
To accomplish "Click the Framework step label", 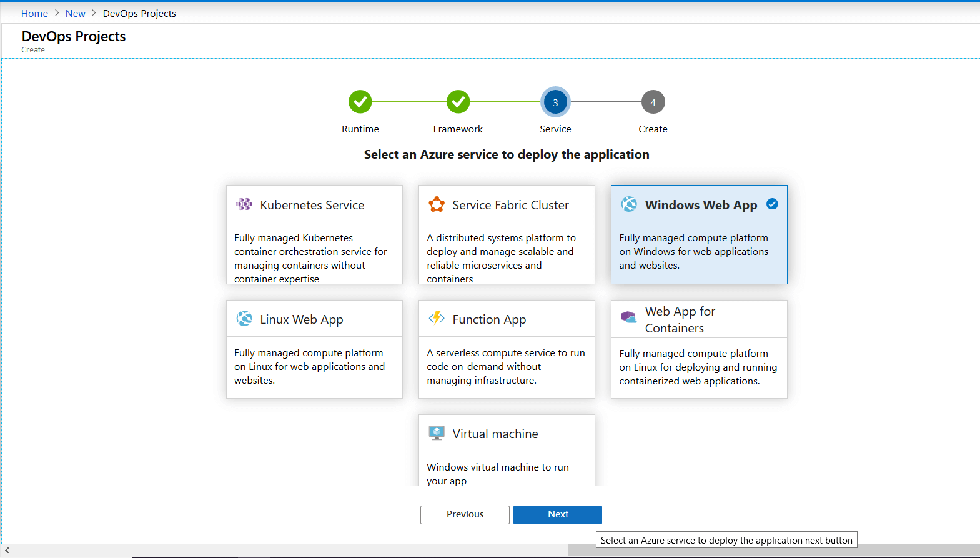I will (458, 129).
